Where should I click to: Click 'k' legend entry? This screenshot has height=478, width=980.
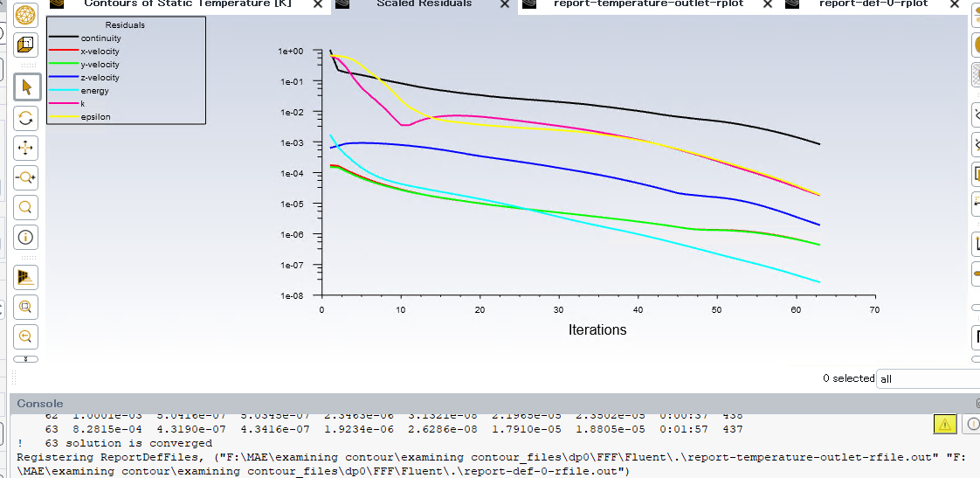pyautogui.click(x=82, y=104)
